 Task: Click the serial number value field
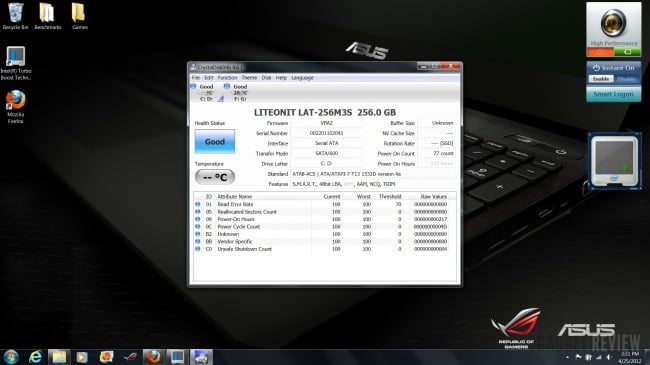coord(327,133)
